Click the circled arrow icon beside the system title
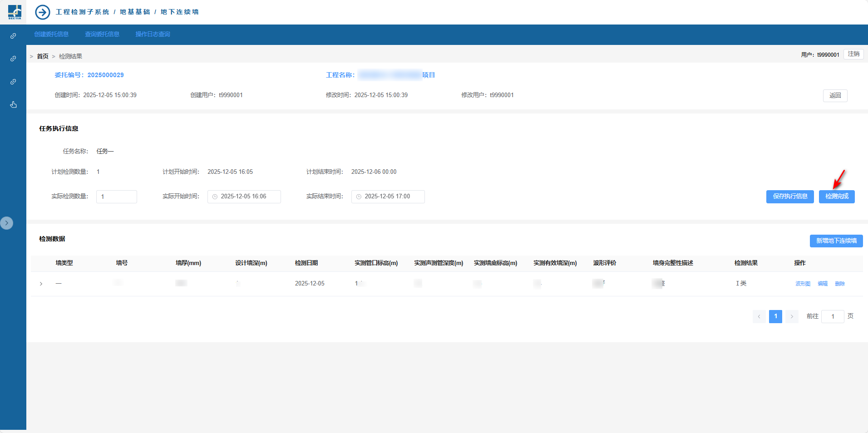 point(43,12)
